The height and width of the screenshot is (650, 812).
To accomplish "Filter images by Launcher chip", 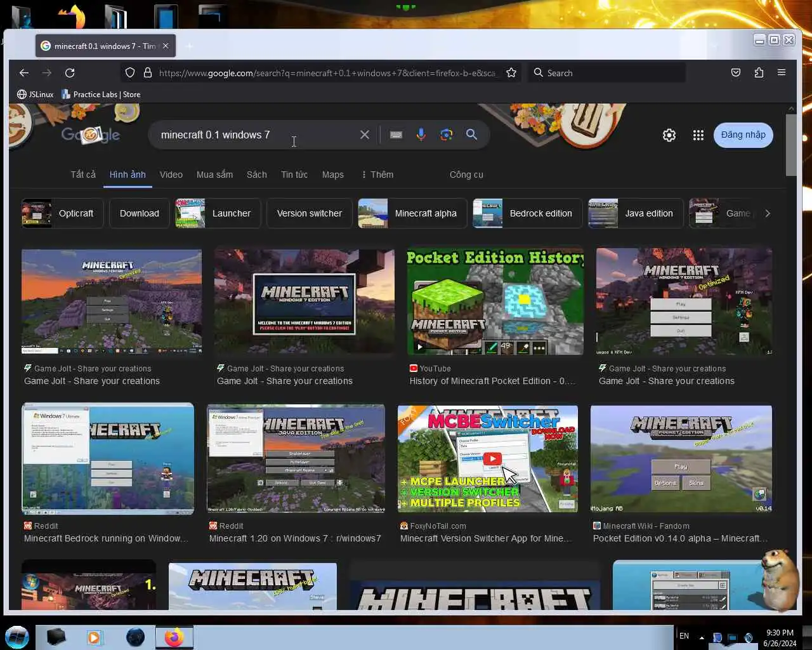I will pyautogui.click(x=218, y=213).
